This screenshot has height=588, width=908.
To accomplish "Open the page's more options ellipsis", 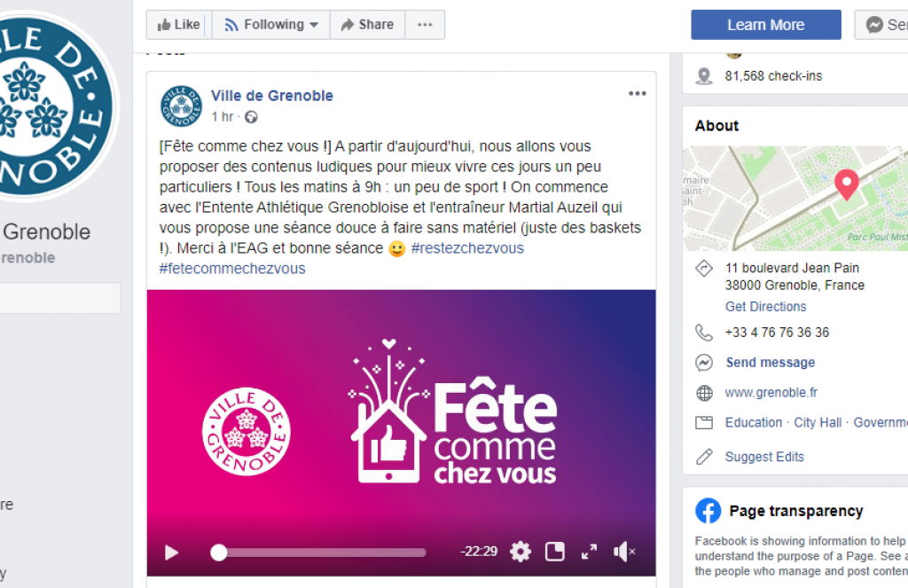I will click(x=425, y=25).
